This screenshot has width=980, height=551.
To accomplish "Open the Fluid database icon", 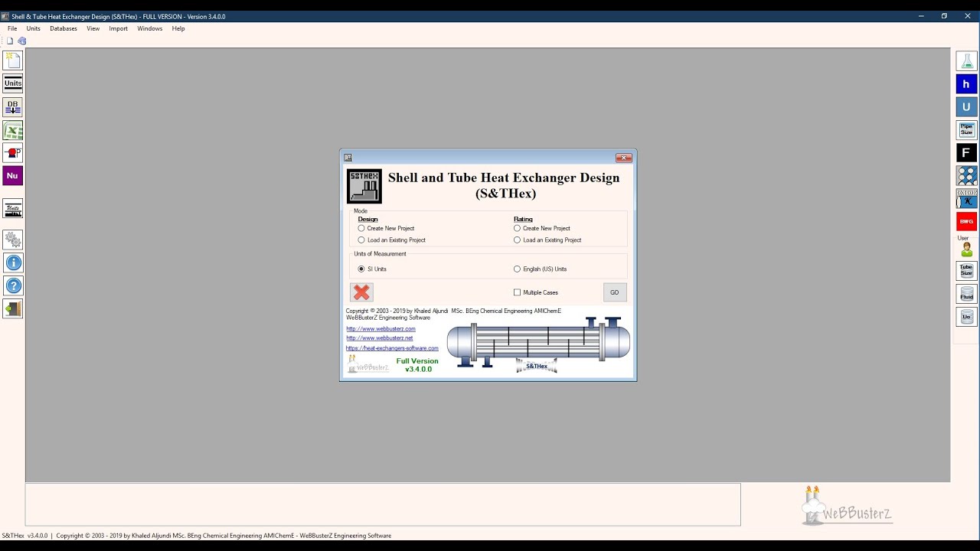I will (x=966, y=294).
